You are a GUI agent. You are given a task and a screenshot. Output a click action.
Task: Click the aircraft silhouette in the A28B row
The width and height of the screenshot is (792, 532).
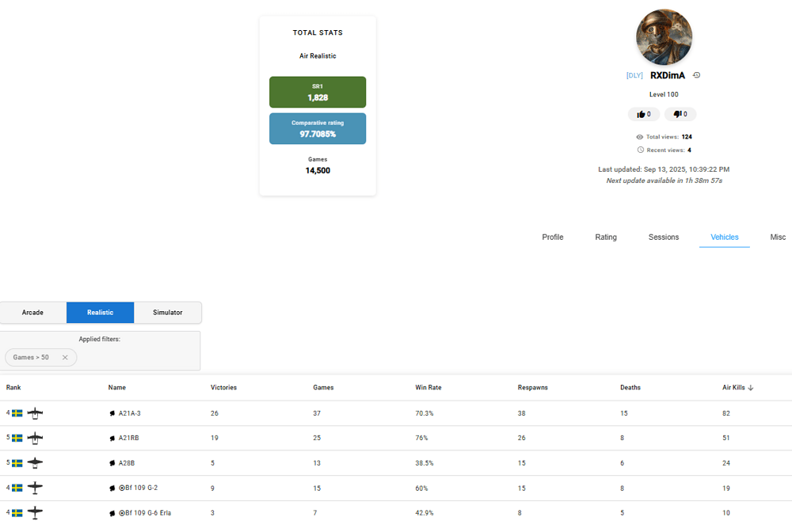tap(35, 463)
